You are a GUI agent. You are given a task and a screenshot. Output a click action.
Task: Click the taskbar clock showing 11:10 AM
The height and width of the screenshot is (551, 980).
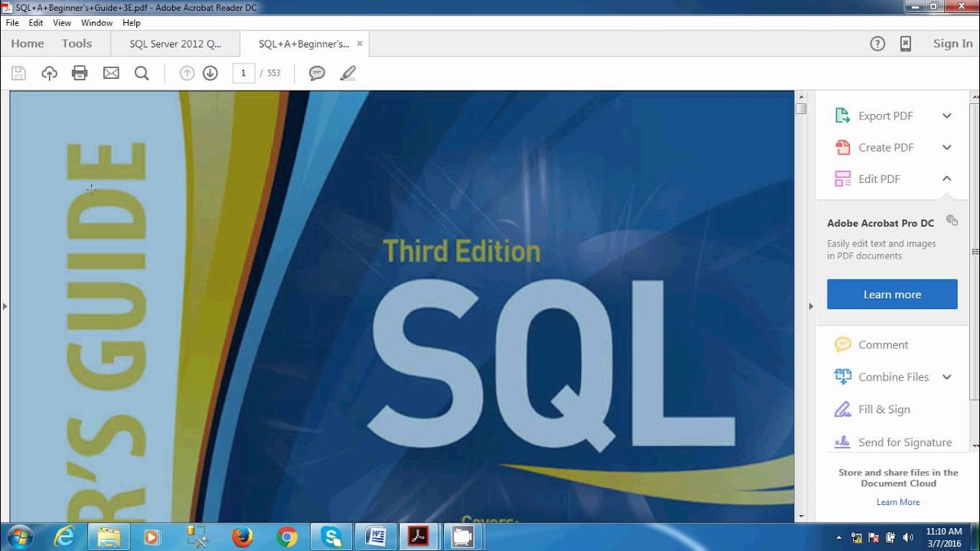pyautogui.click(x=944, y=537)
